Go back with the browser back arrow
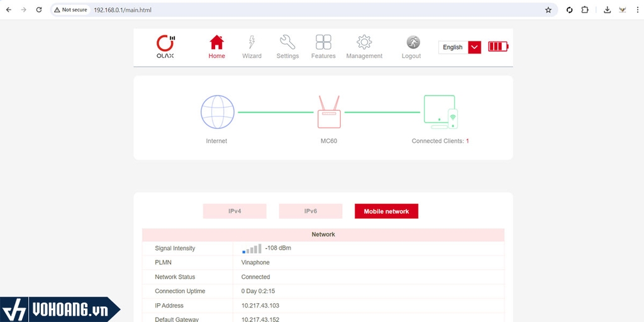 [9, 10]
